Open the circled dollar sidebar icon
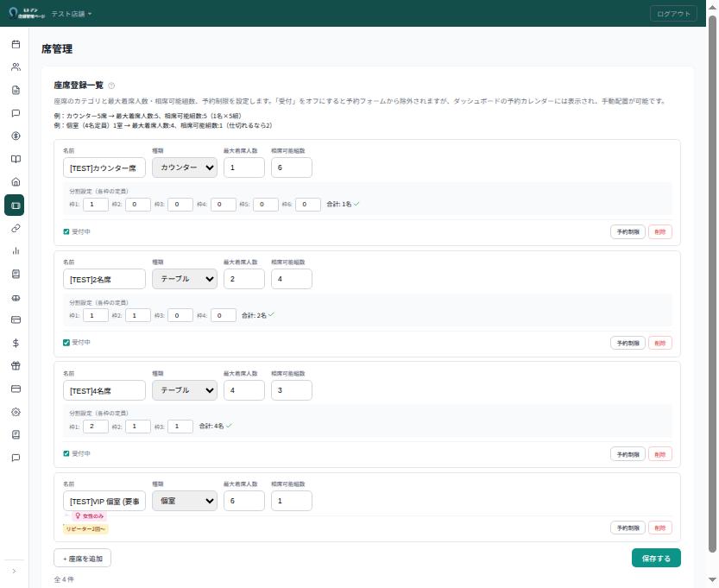The image size is (719, 588). (16, 136)
